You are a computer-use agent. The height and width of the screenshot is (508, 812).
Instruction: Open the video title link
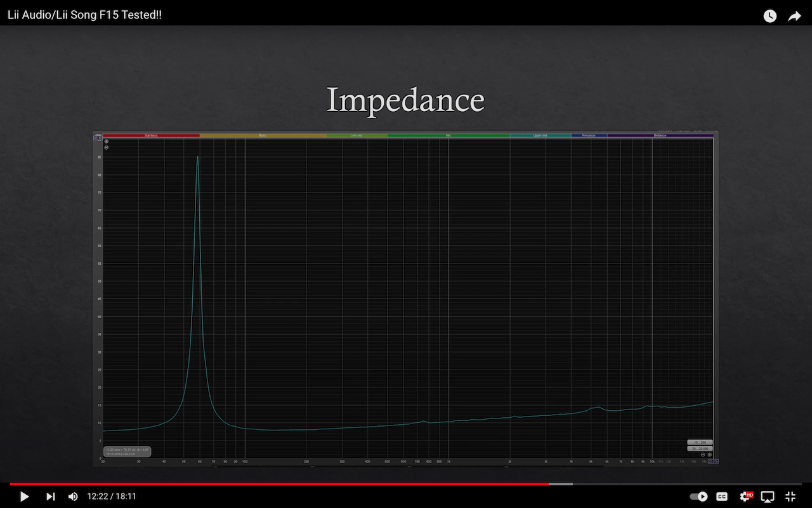pos(84,15)
